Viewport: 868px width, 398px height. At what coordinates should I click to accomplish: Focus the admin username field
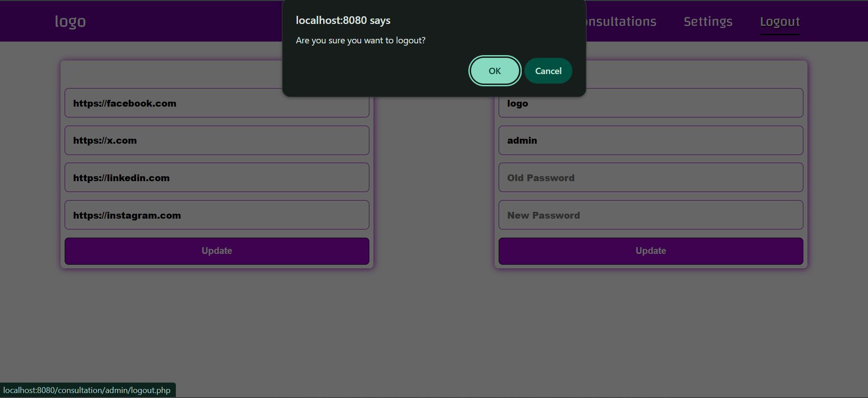pyautogui.click(x=651, y=140)
